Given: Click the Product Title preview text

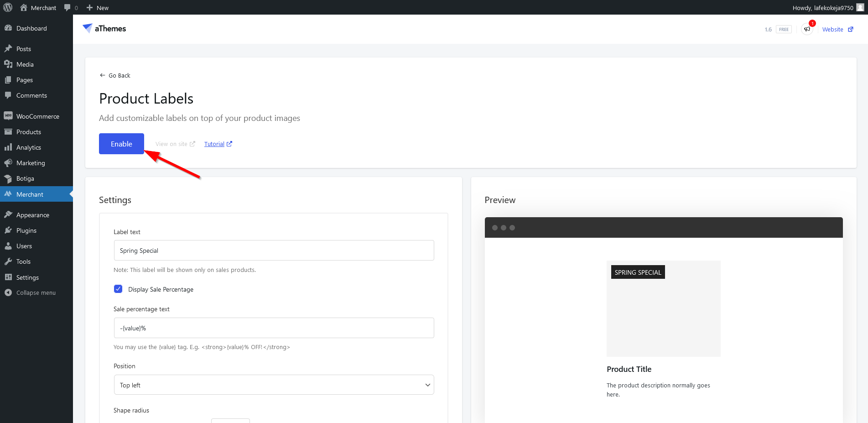Looking at the screenshot, I should pyautogui.click(x=629, y=369).
